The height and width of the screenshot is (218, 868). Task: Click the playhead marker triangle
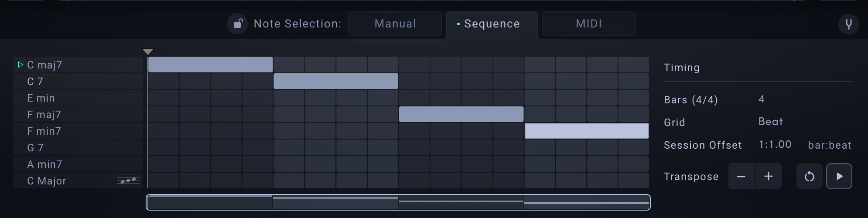[148, 52]
